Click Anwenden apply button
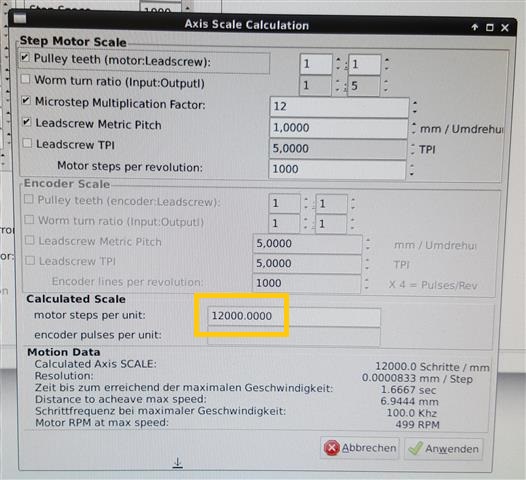This screenshot has width=526, height=480. click(444, 448)
